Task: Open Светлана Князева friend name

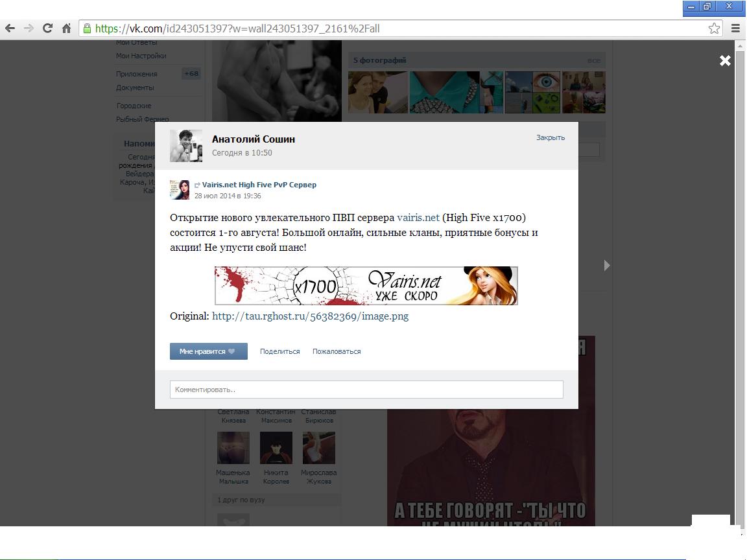Action: (233, 415)
